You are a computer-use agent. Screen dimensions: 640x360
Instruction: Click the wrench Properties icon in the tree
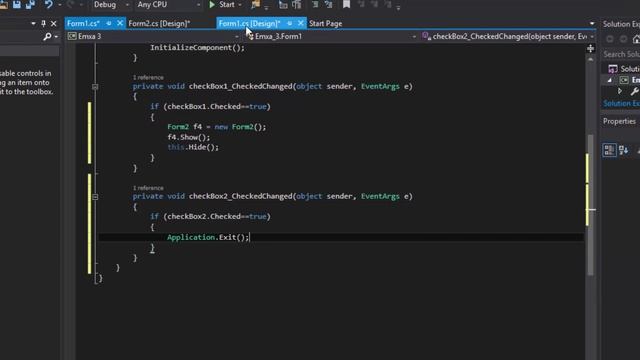tap(634, 91)
